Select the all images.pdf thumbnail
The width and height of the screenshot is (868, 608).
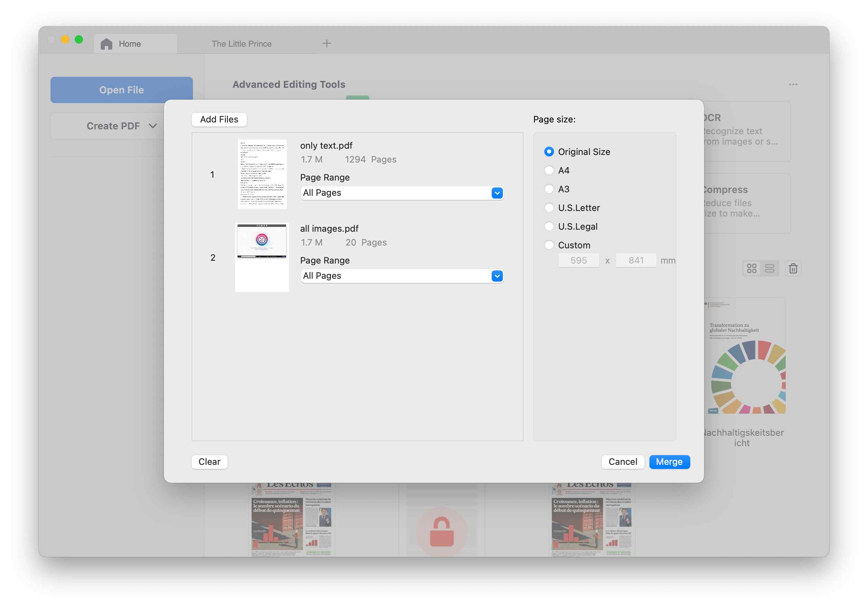pyautogui.click(x=261, y=257)
